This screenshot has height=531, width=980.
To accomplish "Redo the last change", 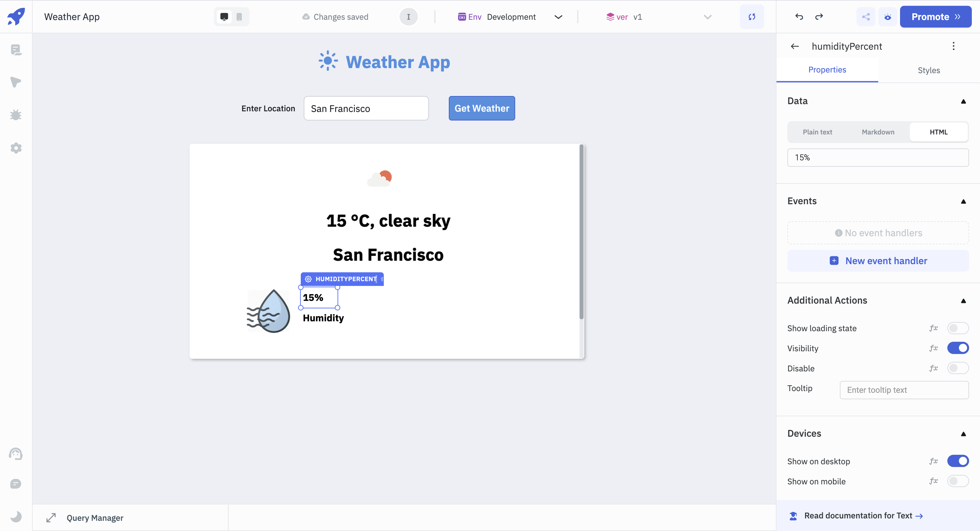I will point(819,17).
